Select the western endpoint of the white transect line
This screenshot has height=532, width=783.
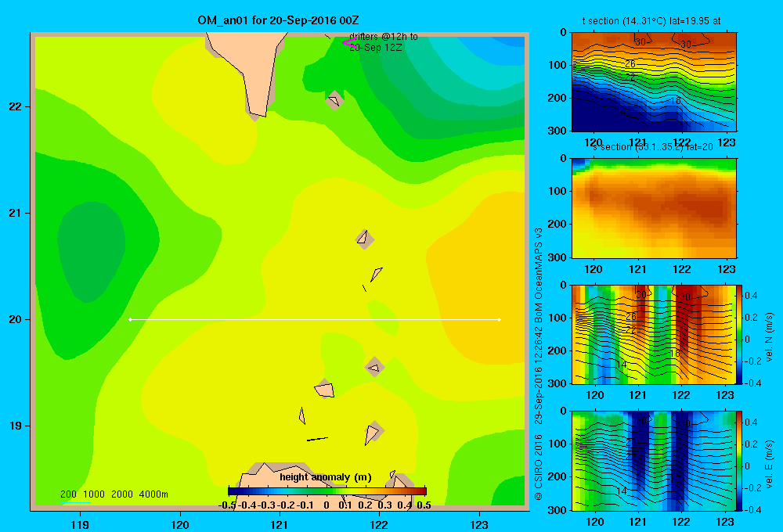[130, 319]
